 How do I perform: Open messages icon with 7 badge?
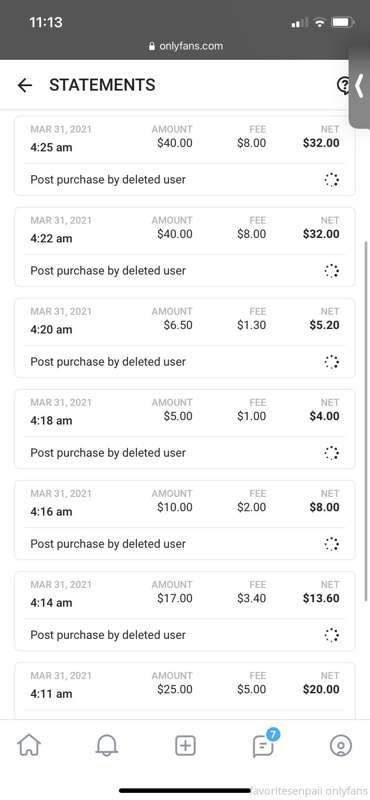(x=264, y=745)
